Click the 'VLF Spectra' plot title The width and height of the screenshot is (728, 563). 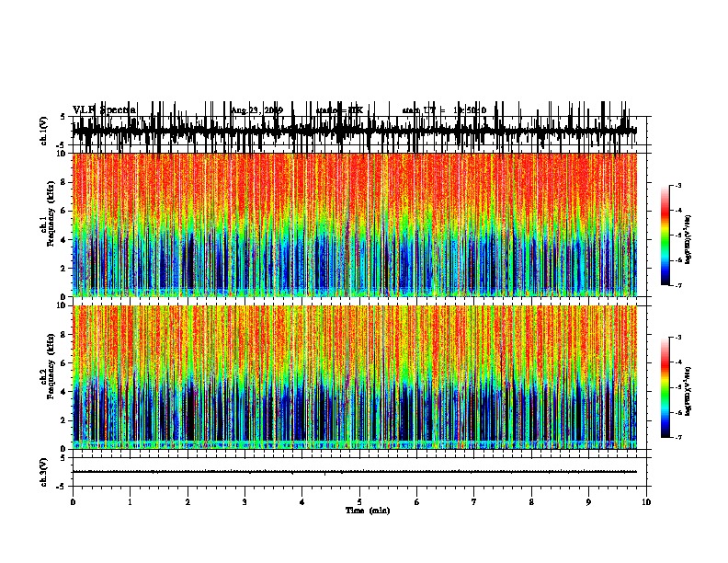[x=104, y=109]
